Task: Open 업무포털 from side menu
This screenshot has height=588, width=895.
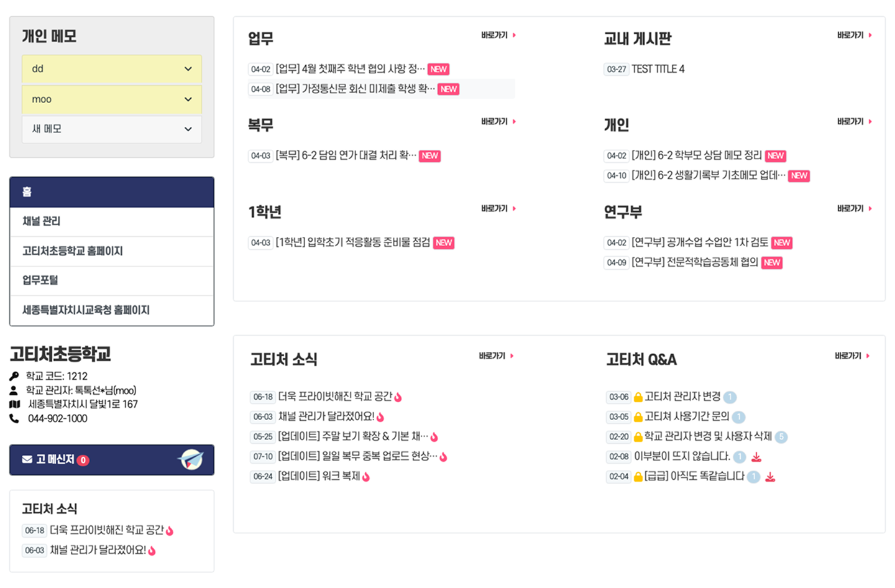Action: [x=40, y=280]
